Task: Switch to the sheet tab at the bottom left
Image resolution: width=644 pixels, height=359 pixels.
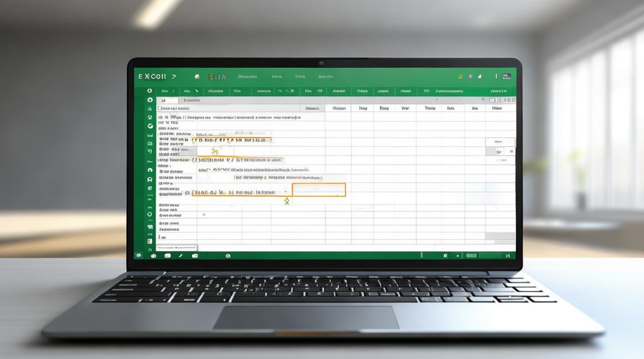Action: point(176,247)
